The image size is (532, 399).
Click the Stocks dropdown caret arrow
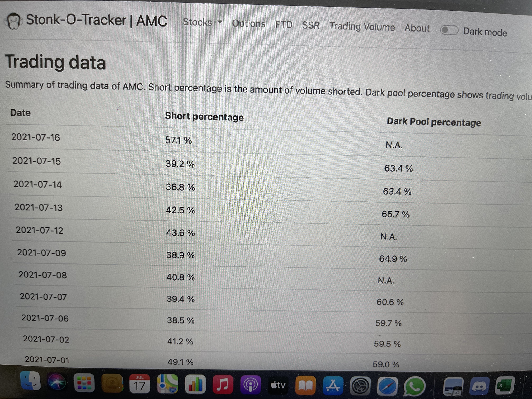tap(220, 22)
